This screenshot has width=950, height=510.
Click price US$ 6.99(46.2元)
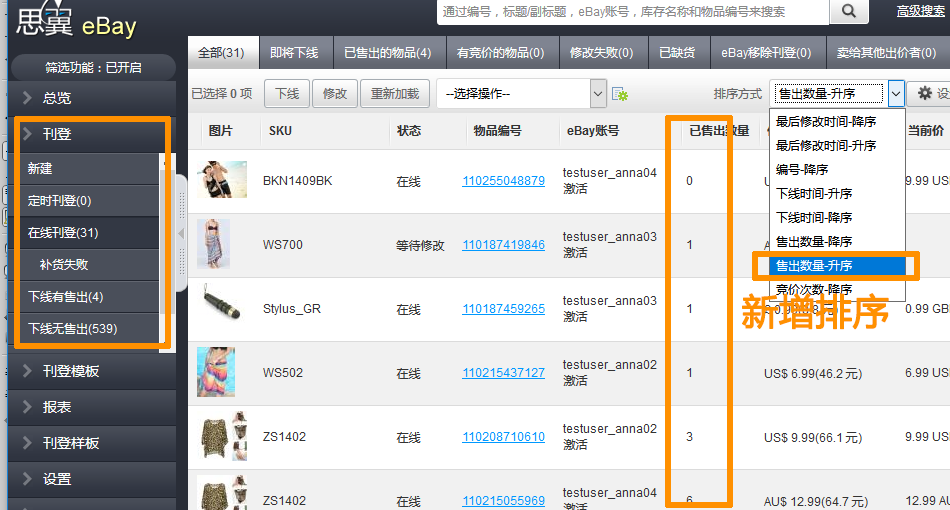[813, 374]
